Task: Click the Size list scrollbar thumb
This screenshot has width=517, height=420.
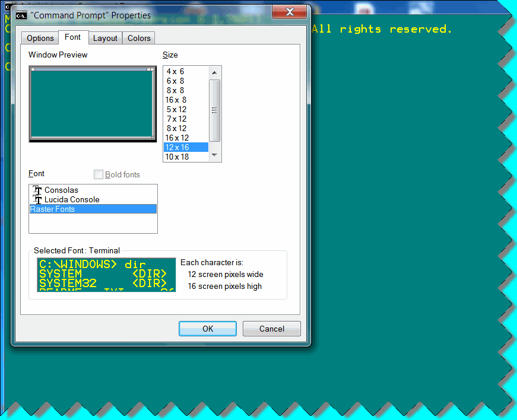Action: 215,110
